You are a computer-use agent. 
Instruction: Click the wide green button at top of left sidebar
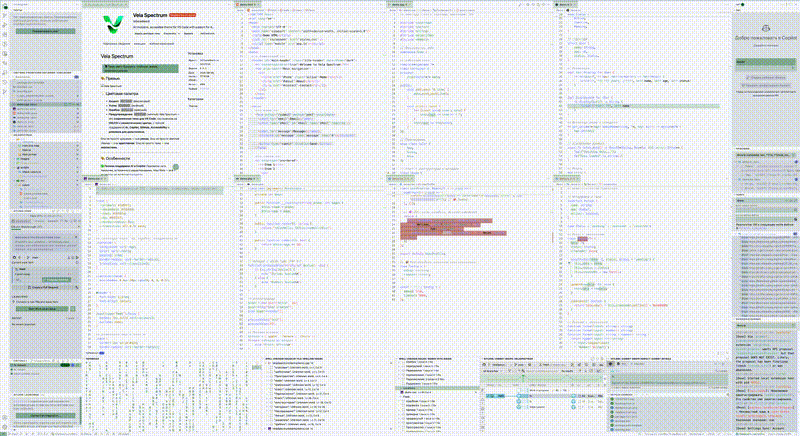point(45,31)
